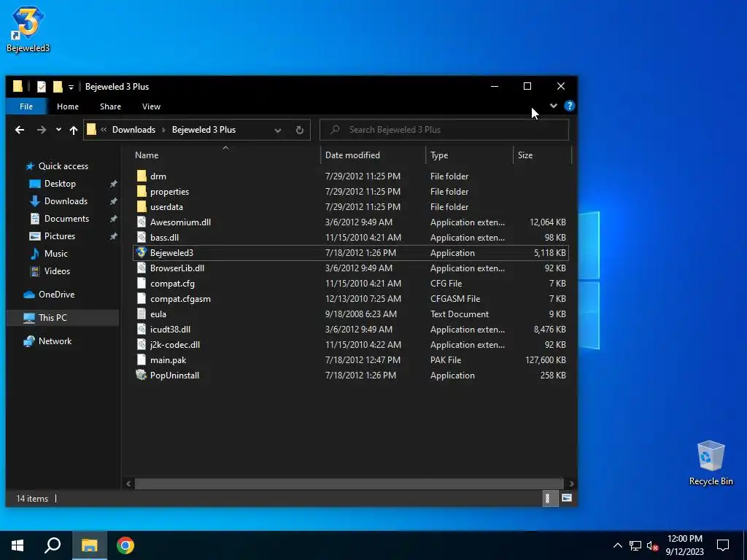This screenshot has height=560, width=747.
Task: Launch Google Chrome from the taskbar
Action: pyautogui.click(x=125, y=545)
